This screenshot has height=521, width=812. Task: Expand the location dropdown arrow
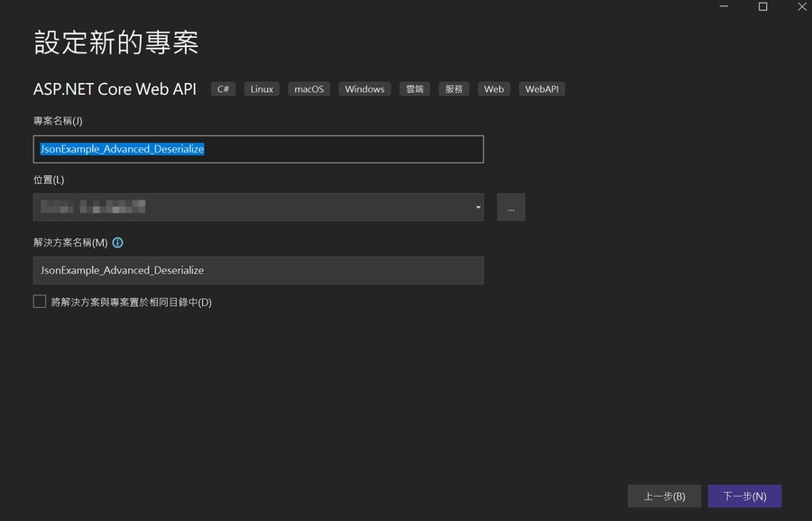coord(477,208)
